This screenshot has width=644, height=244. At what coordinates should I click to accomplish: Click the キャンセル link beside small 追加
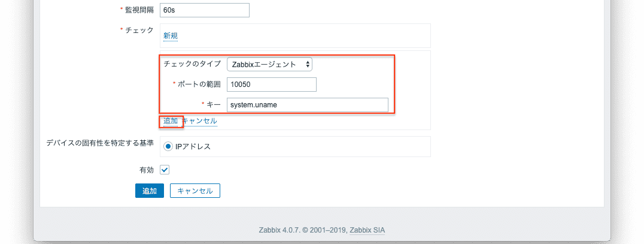coord(199,121)
